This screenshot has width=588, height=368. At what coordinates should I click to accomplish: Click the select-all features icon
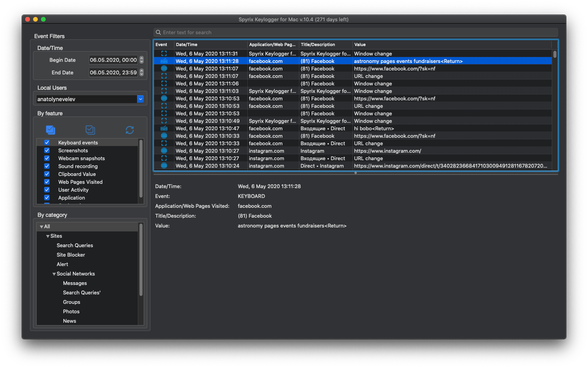[x=50, y=130]
